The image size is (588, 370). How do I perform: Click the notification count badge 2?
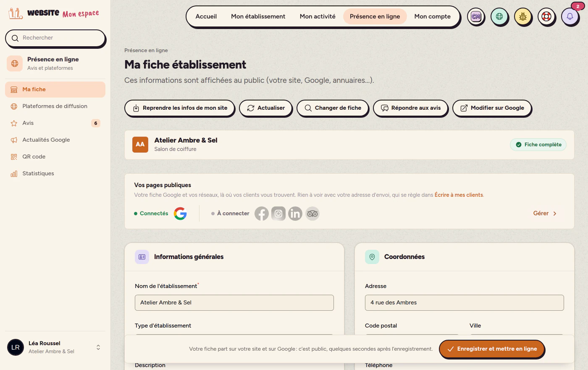pos(577,6)
